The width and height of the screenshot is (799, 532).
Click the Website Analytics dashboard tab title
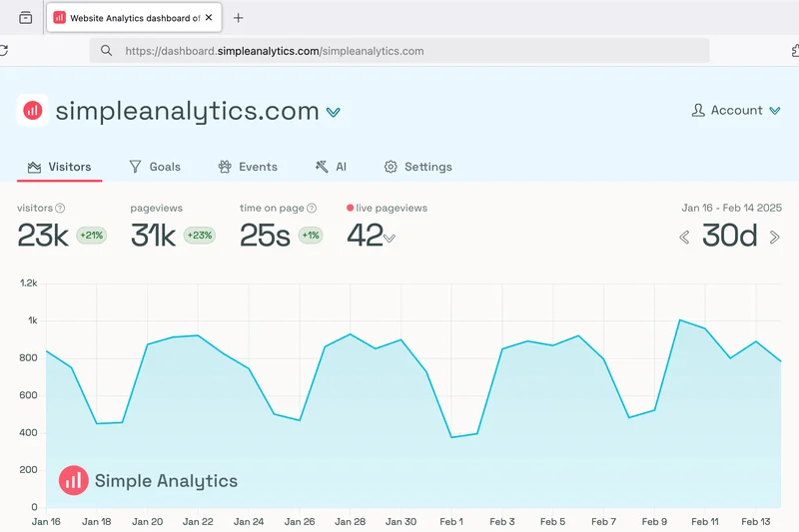click(x=135, y=18)
